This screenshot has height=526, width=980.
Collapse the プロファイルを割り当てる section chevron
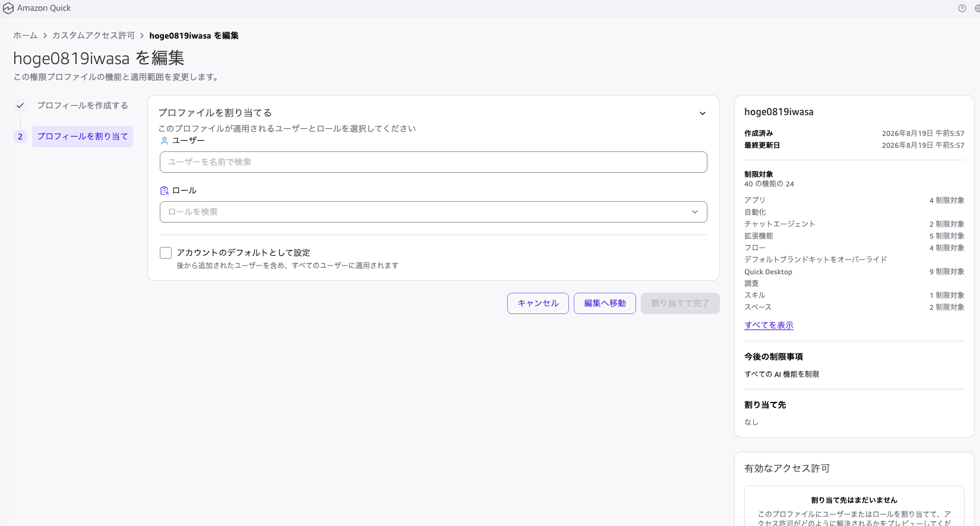[x=703, y=113]
